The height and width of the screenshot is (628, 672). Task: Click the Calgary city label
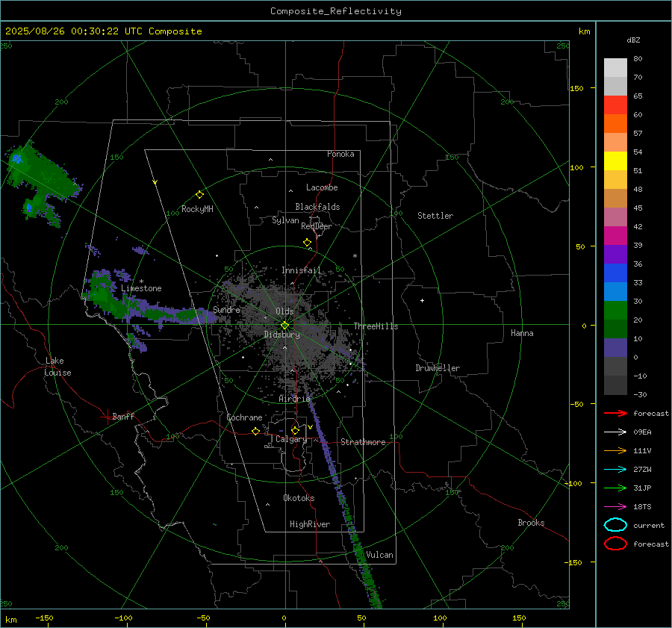[291, 439]
